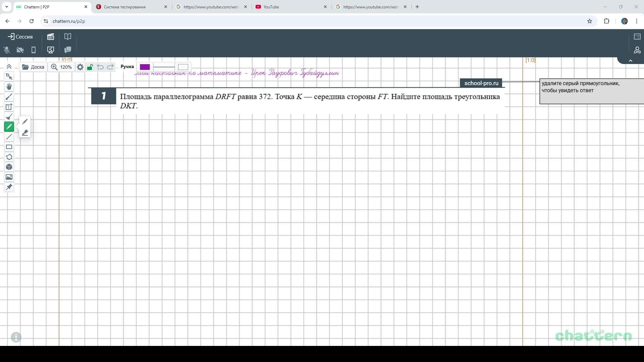
Task: Select the pushpin tool
Action: (9, 187)
